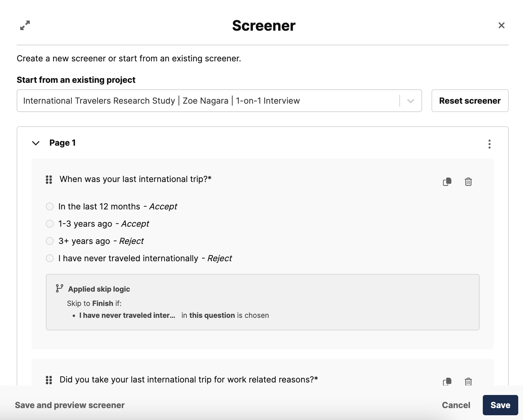Delete the work related reasons question
Image resolution: width=523 pixels, height=420 pixels.
[468, 381]
